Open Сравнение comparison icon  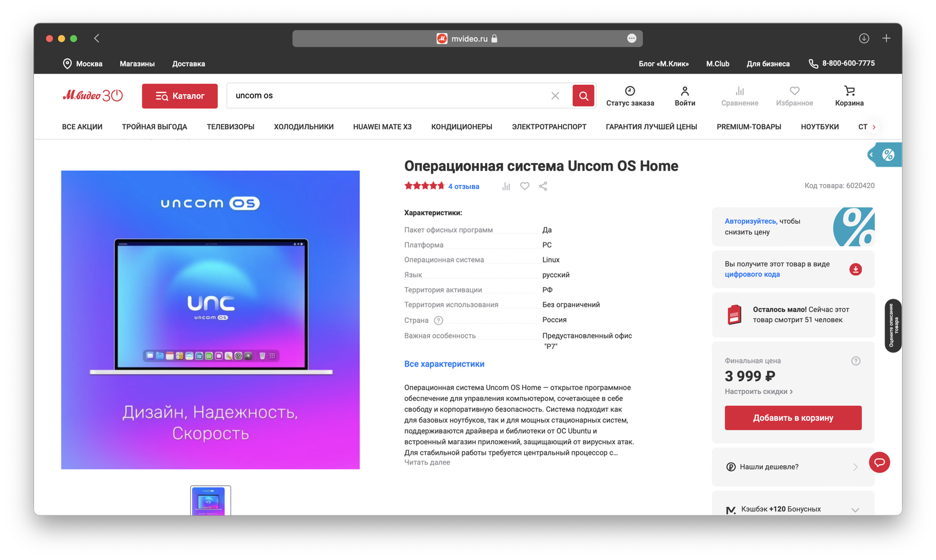click(740, 96)
